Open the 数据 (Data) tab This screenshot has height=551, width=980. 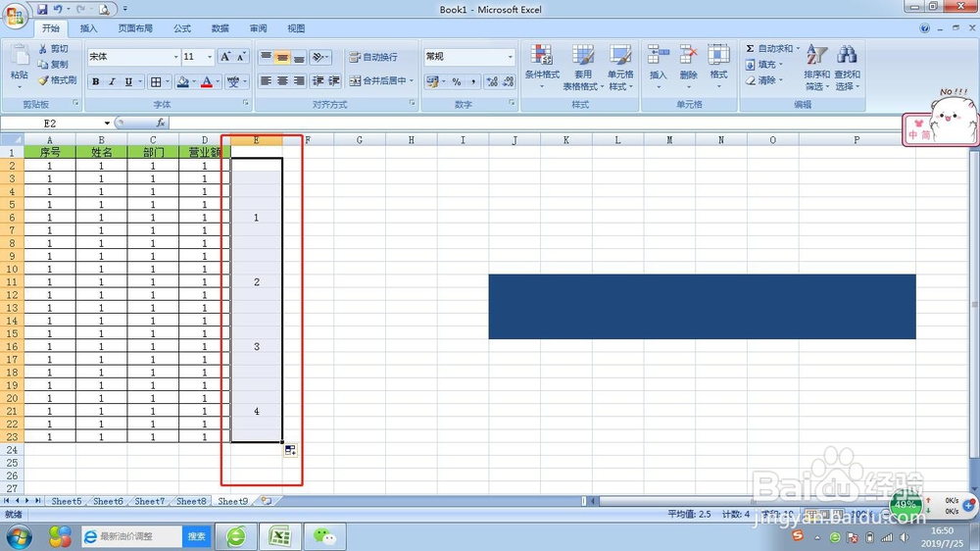tap(220, 28)
